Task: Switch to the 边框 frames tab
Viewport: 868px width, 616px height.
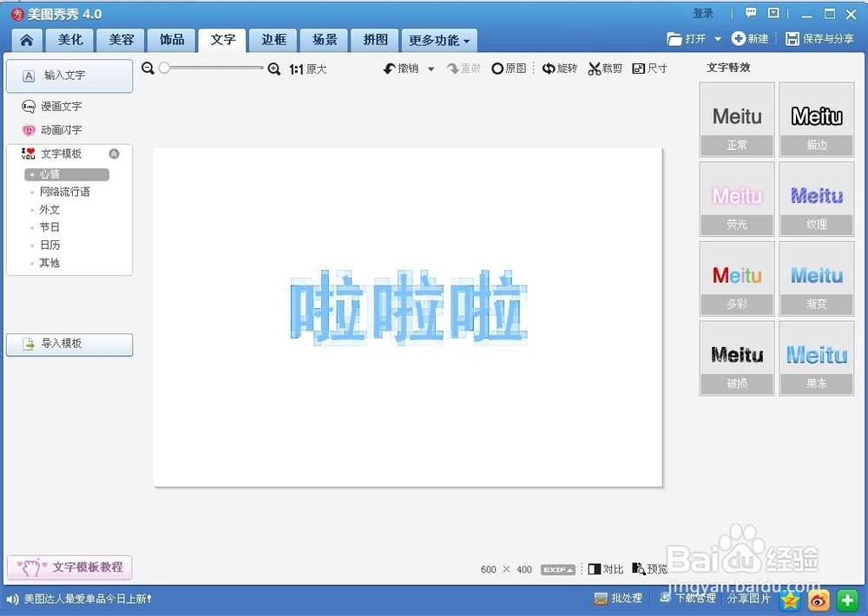Action: 273,40
